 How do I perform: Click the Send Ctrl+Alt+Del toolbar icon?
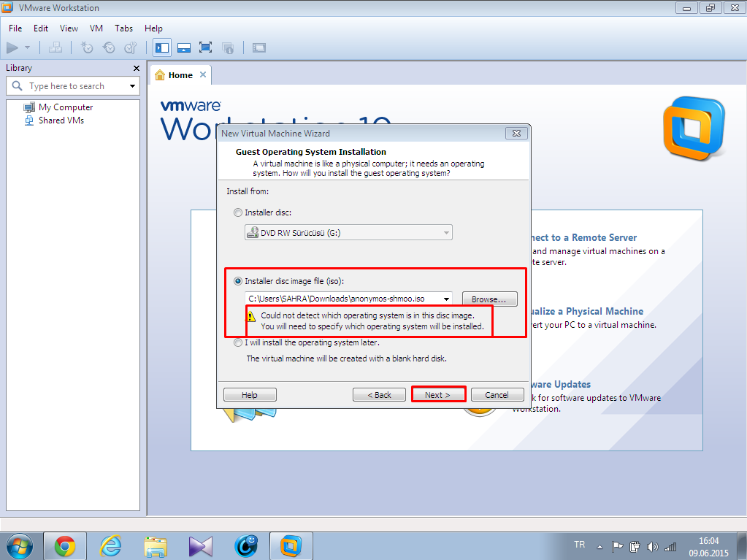pos(55,47)
